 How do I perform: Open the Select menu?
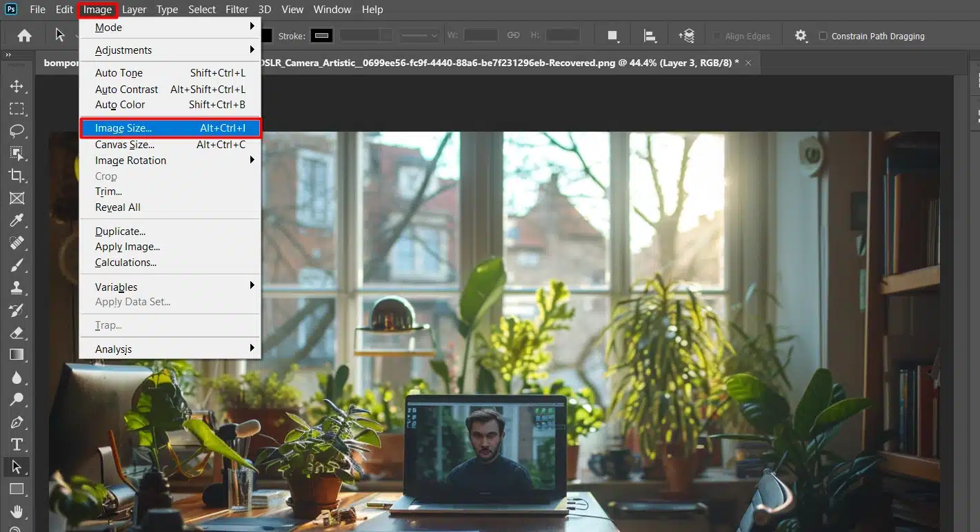[202, 10]
